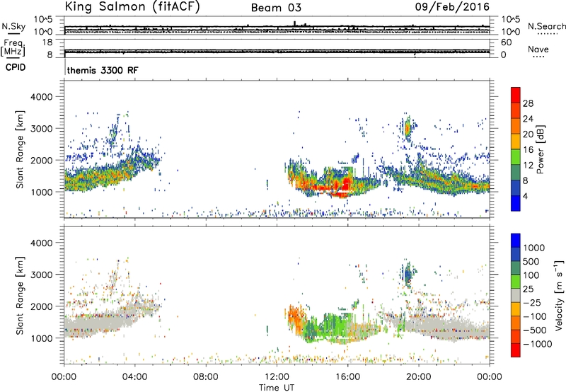
Task: Click the 18 value on the frequency axis
Action: [47, 42]
